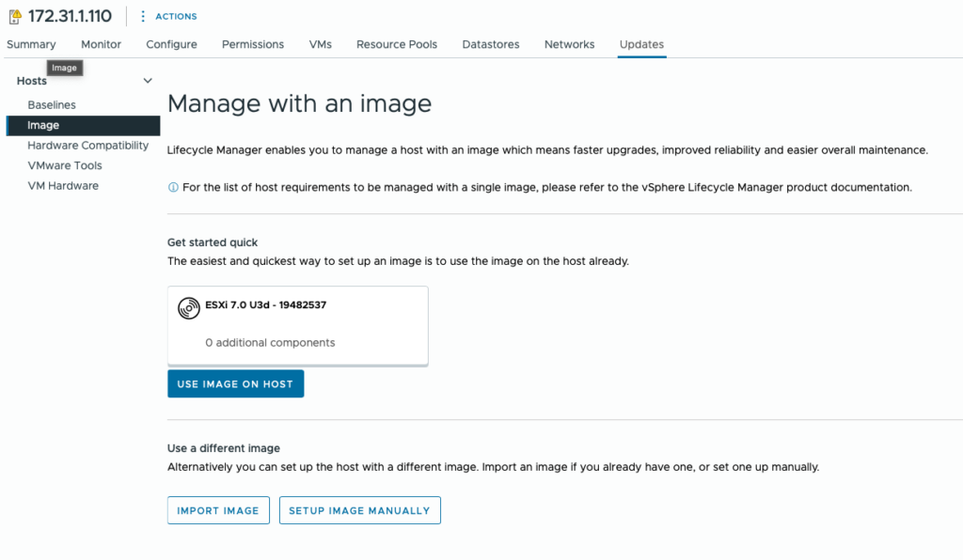
Task: Click the 'Manage with an image' heading
Action: 300,103
